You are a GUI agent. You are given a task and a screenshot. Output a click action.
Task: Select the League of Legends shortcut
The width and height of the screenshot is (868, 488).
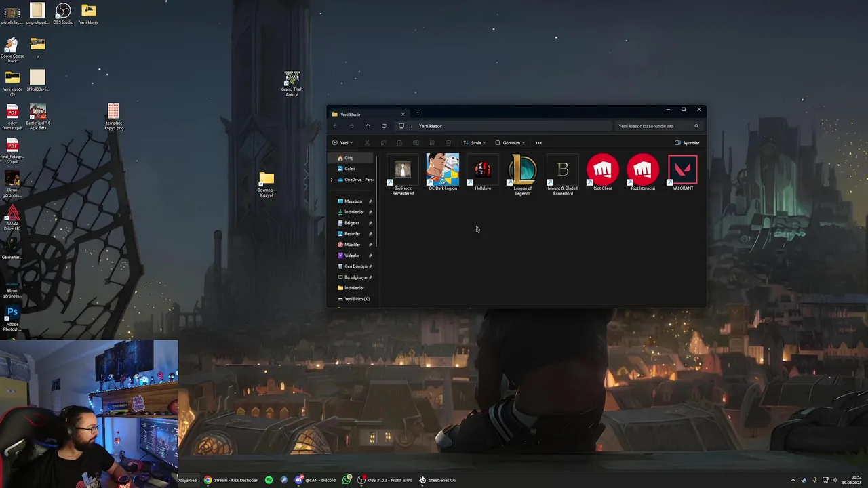tap(523, 176)
